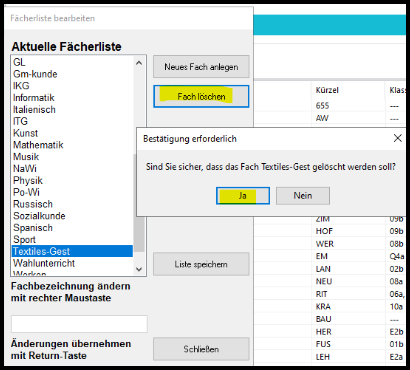The width and height of the screenshot is (410, 370).
Task: Click the AW Kürzel cell
Action: point(348,118)
